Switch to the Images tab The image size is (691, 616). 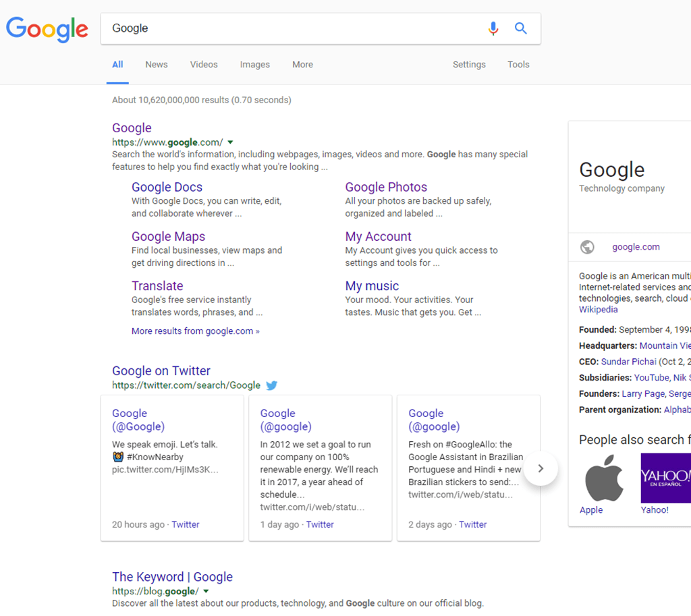pyautogui.click(x=254, y=64)
